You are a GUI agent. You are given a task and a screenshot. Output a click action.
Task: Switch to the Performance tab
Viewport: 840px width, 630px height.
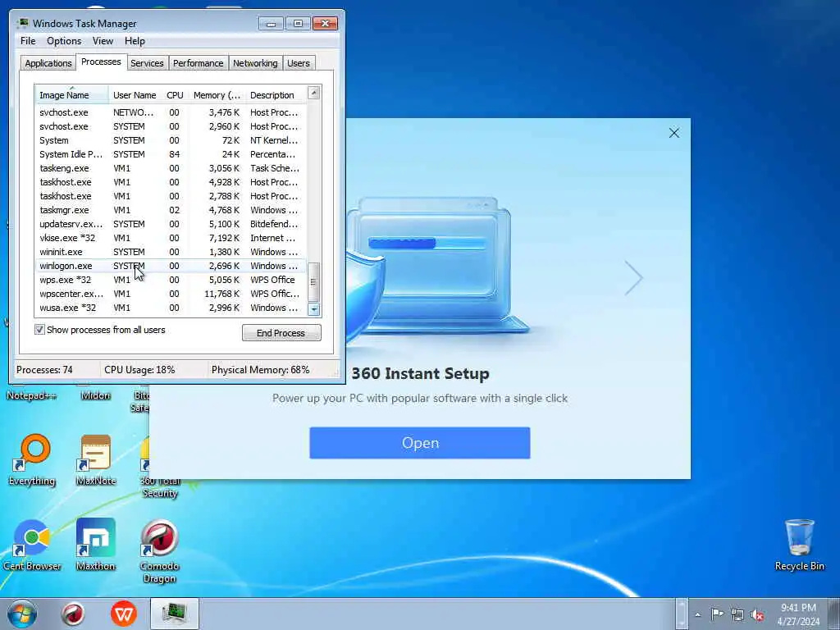pyautogui.click(x=198, y=63)
